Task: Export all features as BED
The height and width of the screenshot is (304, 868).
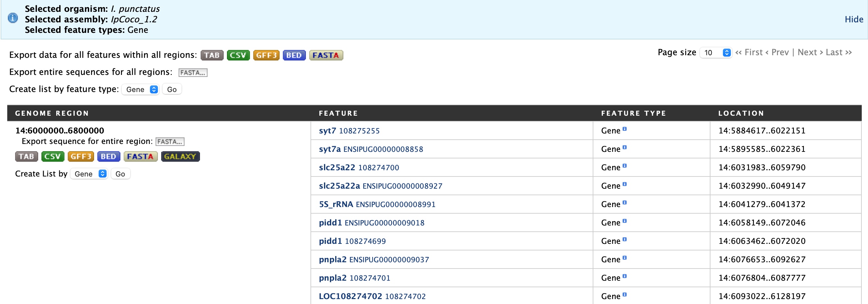Action: [x=294, y=55]
